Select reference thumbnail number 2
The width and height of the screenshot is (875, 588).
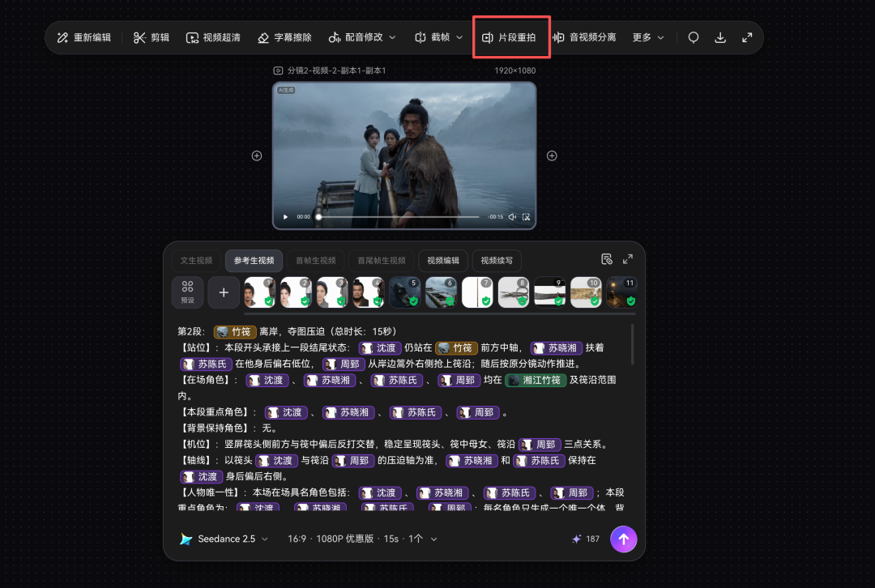[297, 292]
